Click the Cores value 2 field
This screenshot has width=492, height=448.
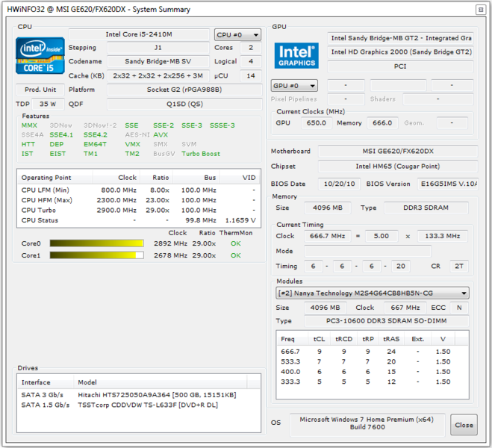pos(251,48)
